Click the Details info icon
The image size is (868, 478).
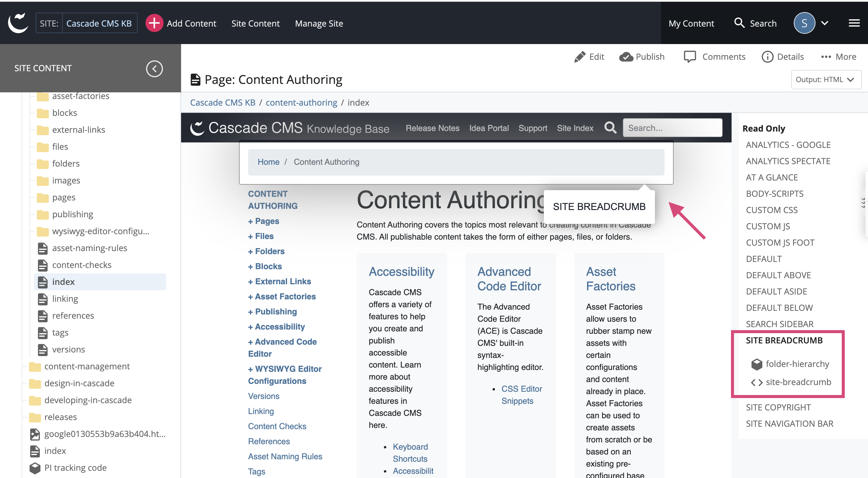pyautogui.click(x=767, y=57)
